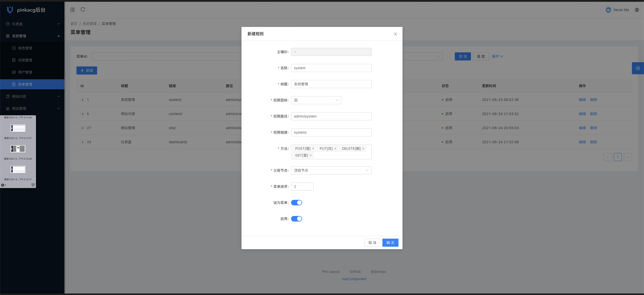Remove the DELETE[删] method tag

[363, 149]
